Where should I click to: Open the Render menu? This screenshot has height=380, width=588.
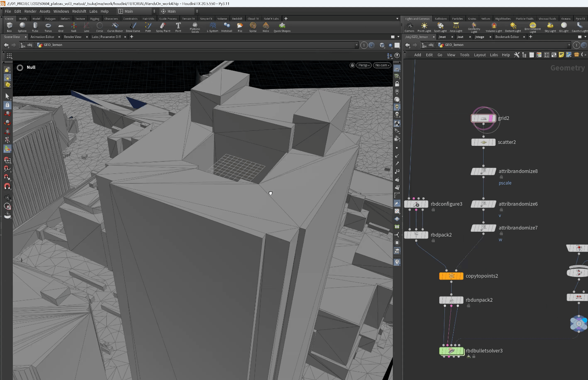[30, 11]
